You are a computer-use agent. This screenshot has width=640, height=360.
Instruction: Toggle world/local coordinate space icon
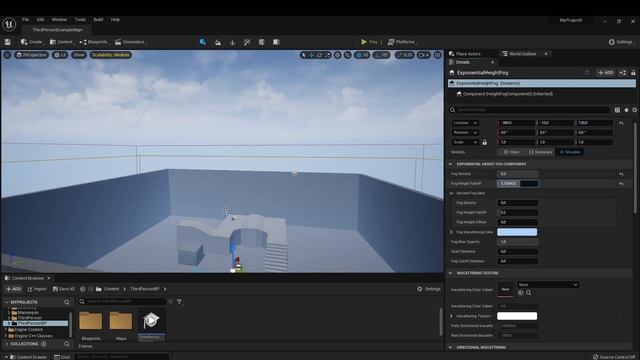click(338, 55)
